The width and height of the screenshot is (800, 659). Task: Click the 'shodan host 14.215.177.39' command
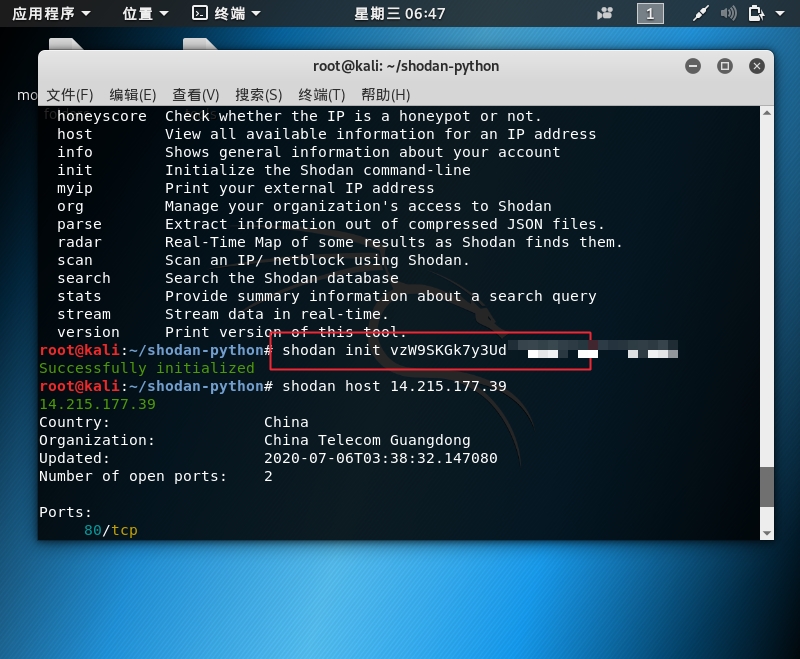394,386
